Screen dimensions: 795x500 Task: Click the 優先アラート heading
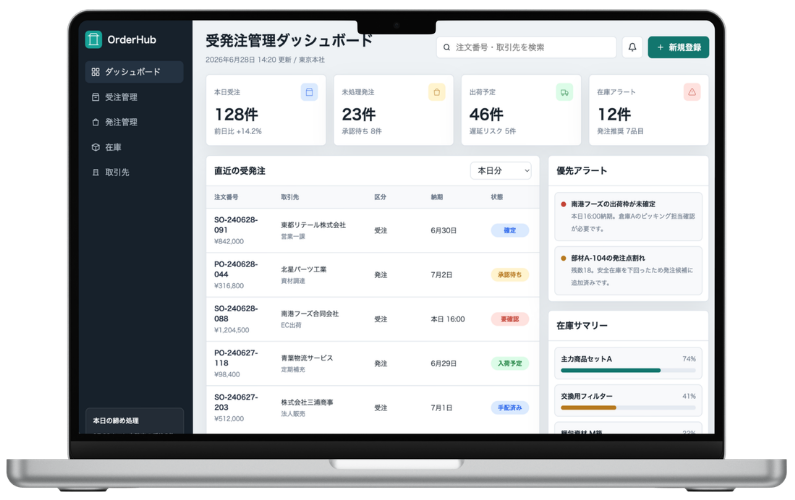[x=582, y=171]
